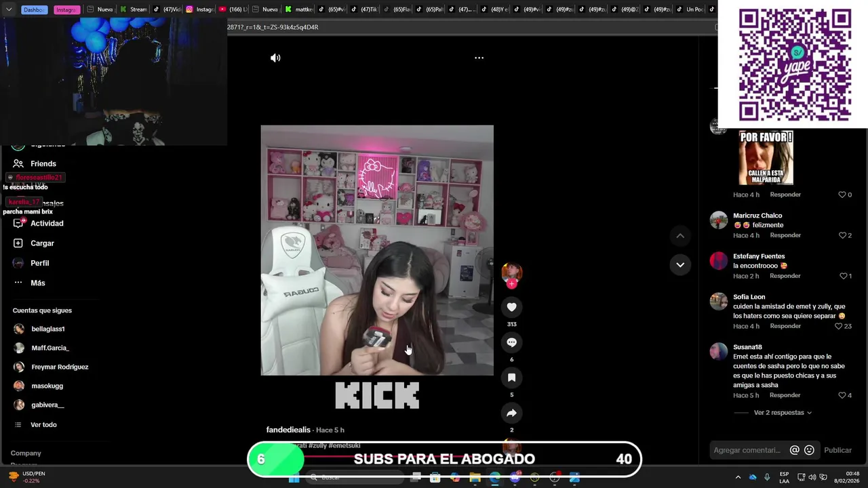Open OneDrive cloud tray icon
This screenshot has height=488, width=868.
753,477
